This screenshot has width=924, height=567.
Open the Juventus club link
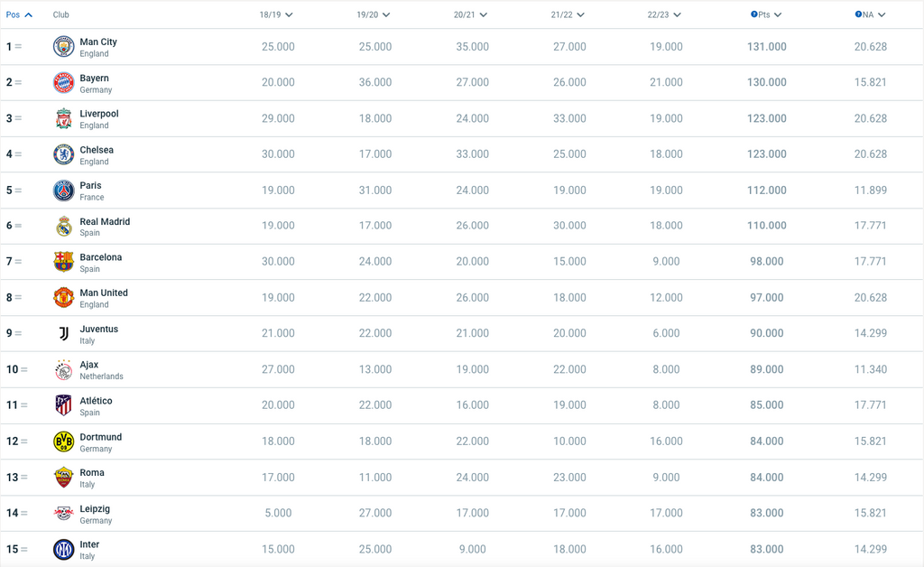click(x=98, y=329)
